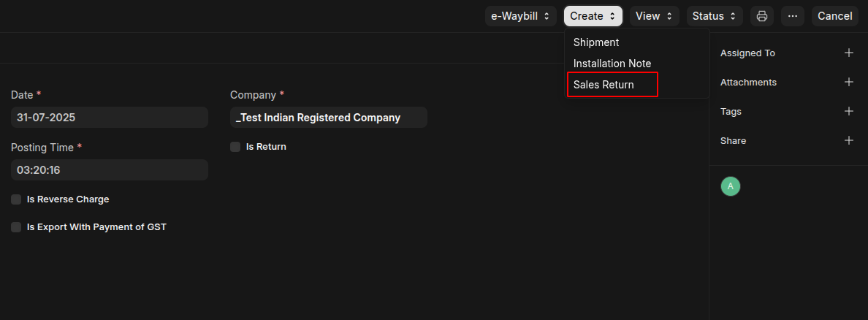Open the Status dropdown

714,16
